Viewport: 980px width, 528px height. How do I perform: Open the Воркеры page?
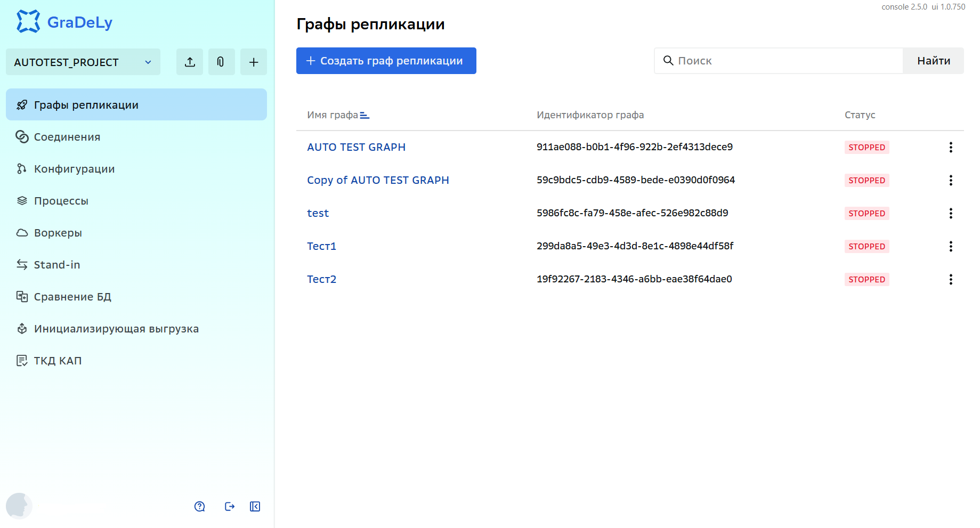tap(136, 232)
